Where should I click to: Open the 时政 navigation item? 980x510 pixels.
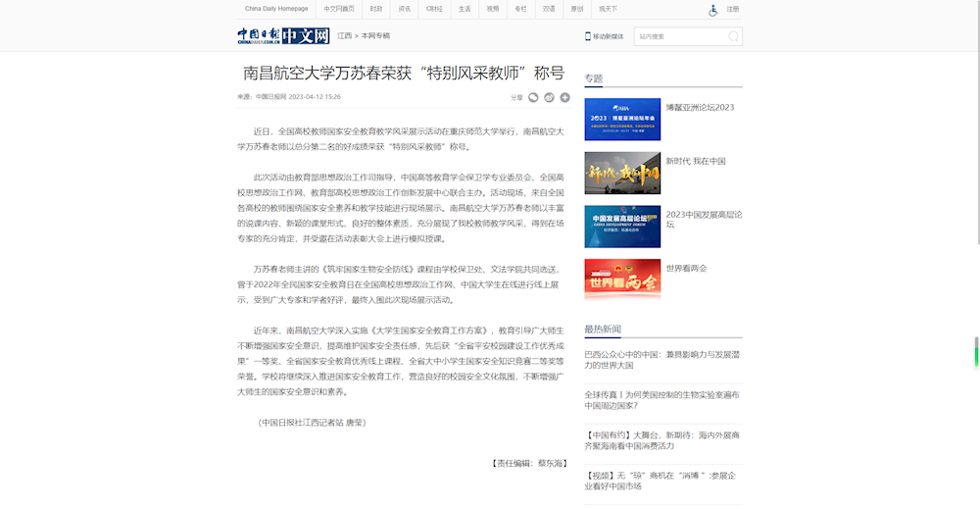[x=376, y=9]
